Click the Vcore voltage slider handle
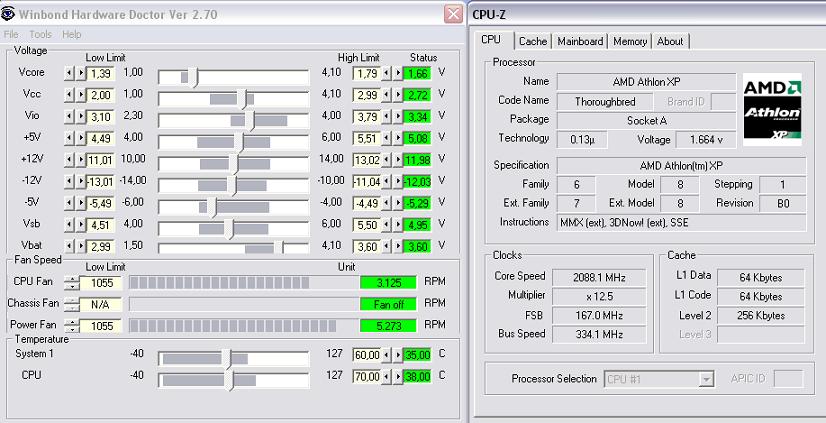This screenshot has height=423, width=826. pyautogui.click(x=193, y=77)
